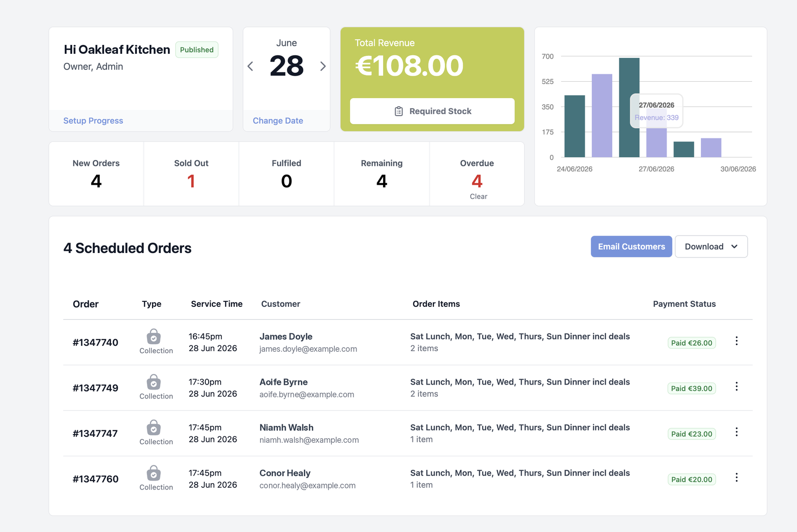Screen dimensions: 797x532
Task: Click the Change Date link
Action: 278,121
